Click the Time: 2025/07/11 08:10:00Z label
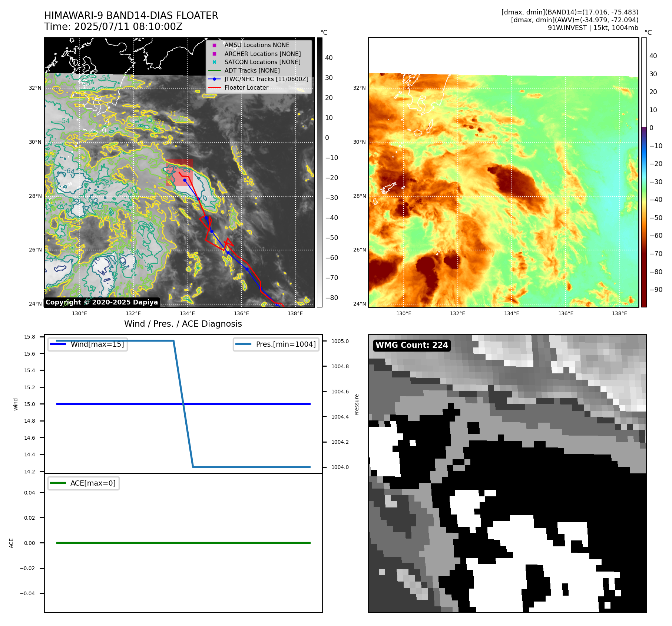672x626 pixels. point(113,27)
